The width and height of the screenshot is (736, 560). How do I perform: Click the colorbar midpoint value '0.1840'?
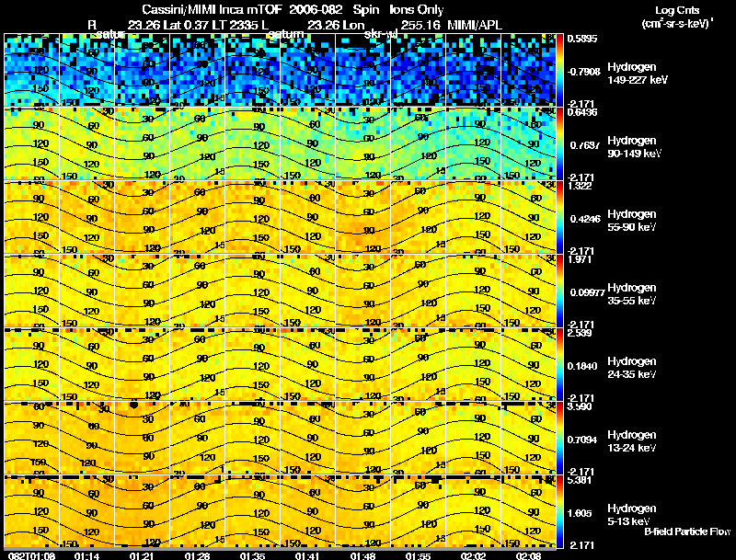(x=582, y=366)
